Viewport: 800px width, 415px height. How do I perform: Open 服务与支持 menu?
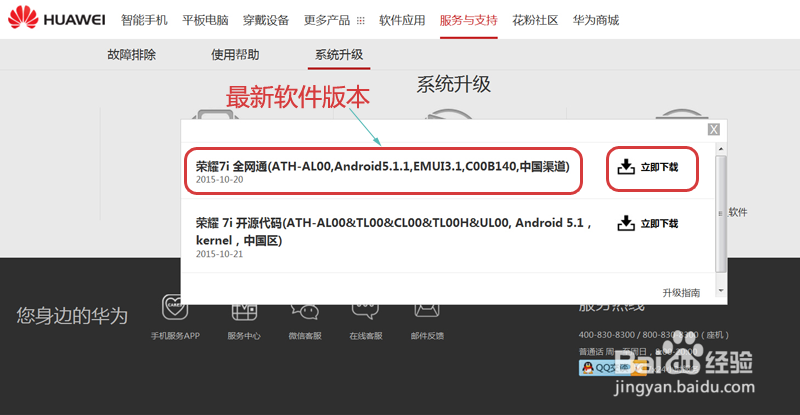click(468, 20)
